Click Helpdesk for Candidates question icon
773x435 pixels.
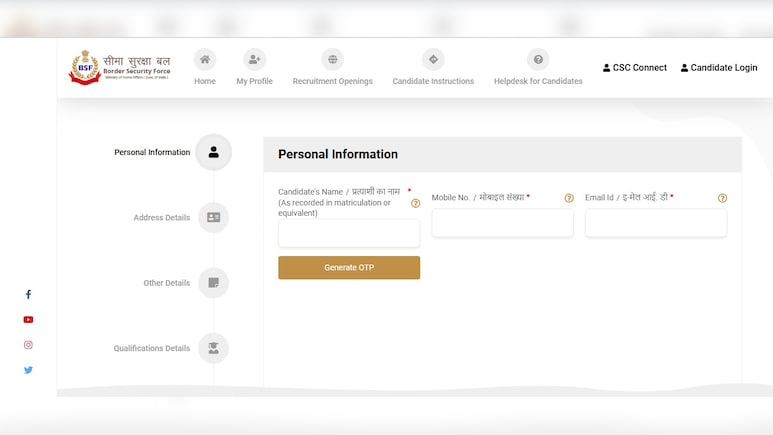point(538,60)
